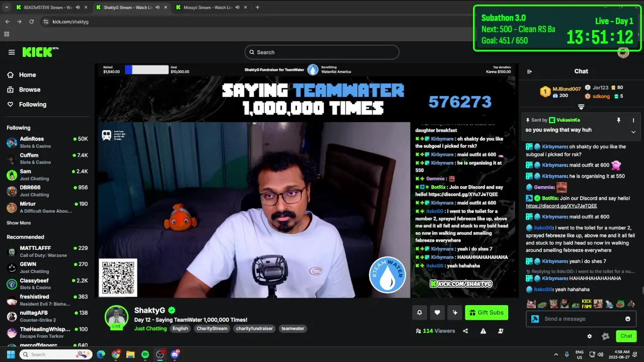Open the Sam channel in the Following list
The image size is (644, 362).
(47, 174)
